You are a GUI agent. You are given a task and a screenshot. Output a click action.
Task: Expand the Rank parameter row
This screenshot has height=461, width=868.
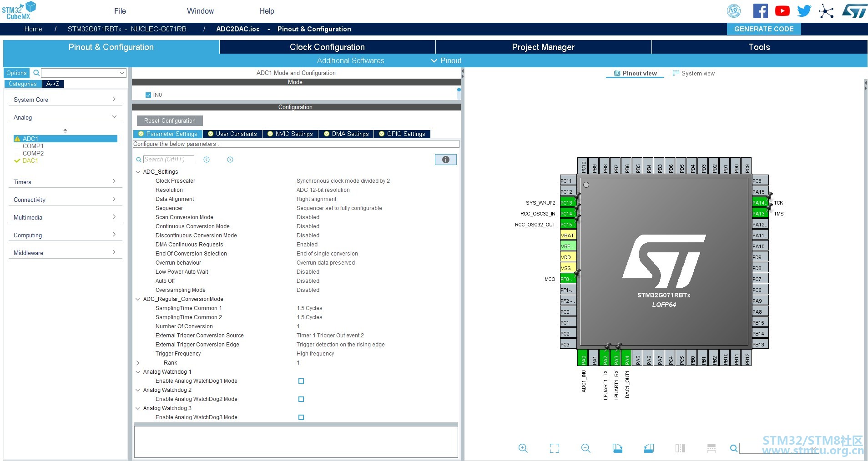138,363
